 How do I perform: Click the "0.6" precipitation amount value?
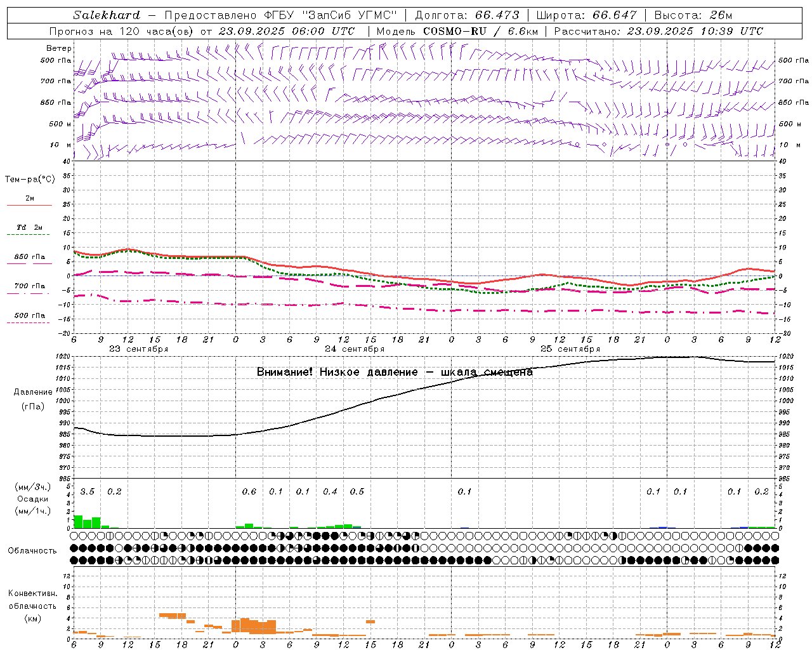[249, 491]
